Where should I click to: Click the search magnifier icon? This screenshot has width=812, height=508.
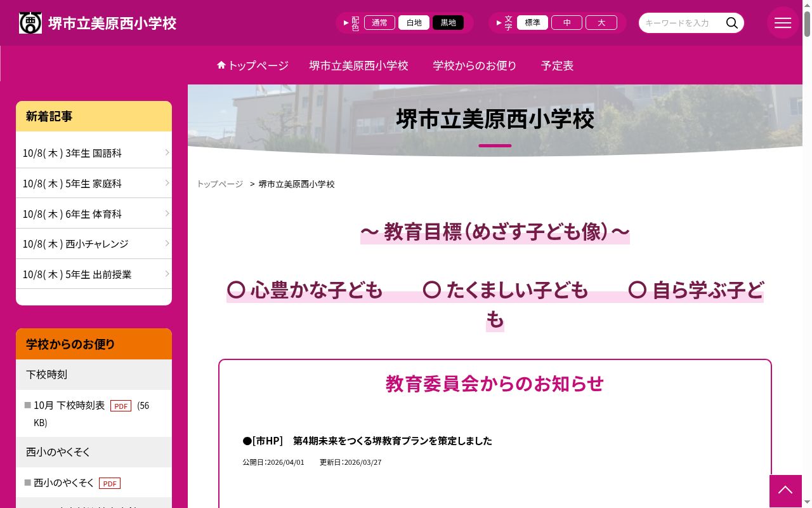pyautogui.click(x=731, y=23)
